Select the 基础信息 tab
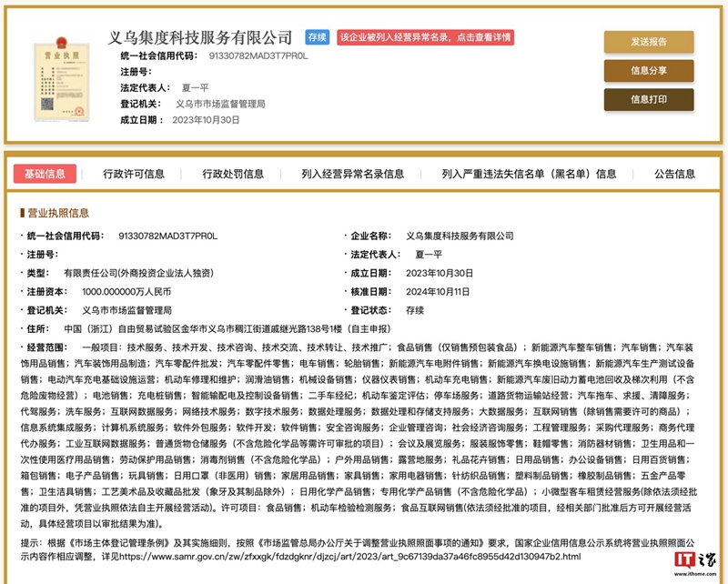This screenshot has height=584, width=728. pyautogui.click(x=45, y=174)
